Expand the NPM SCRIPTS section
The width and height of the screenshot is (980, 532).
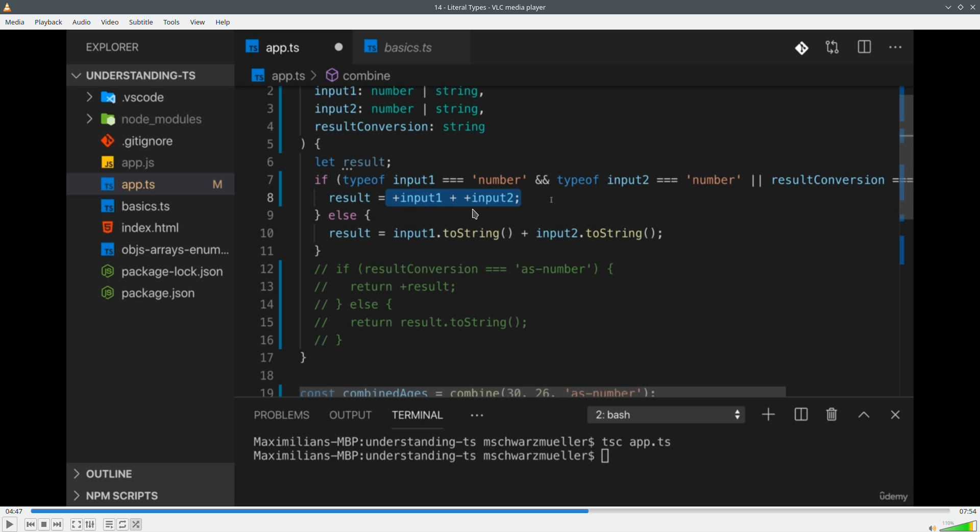[151, 496]
